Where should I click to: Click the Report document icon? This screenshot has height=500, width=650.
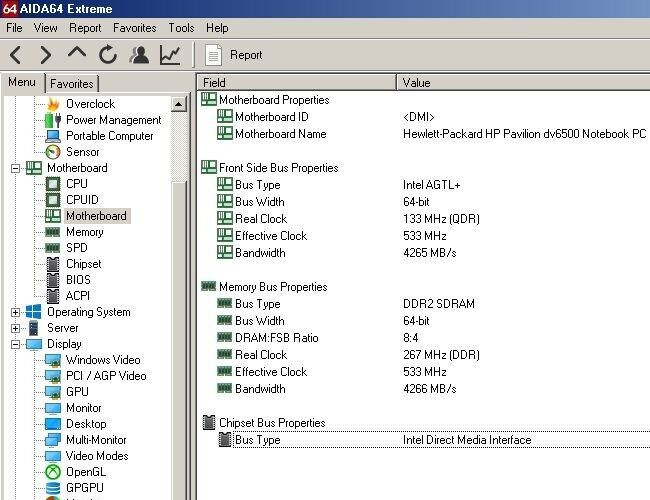click(x=213, y=55)
